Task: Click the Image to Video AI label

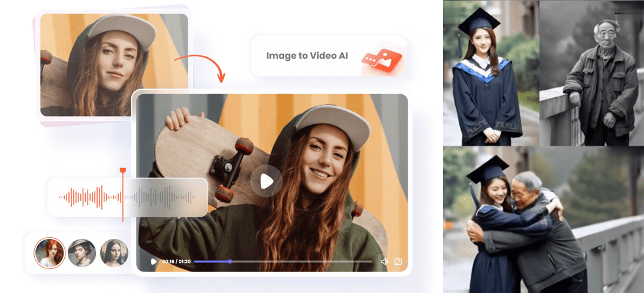Action: coord(306,56)
